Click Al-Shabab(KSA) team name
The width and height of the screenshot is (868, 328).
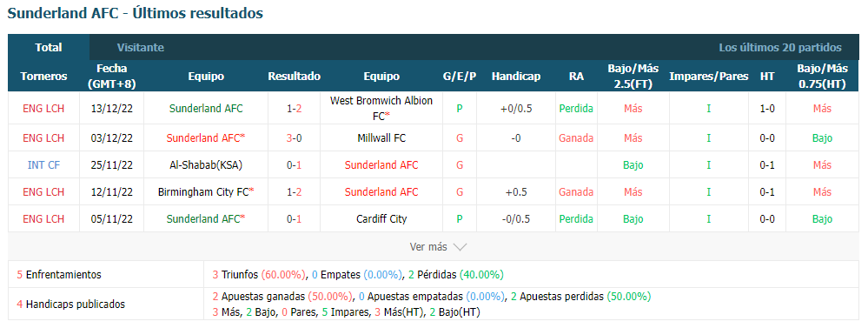tap(206, 164)
